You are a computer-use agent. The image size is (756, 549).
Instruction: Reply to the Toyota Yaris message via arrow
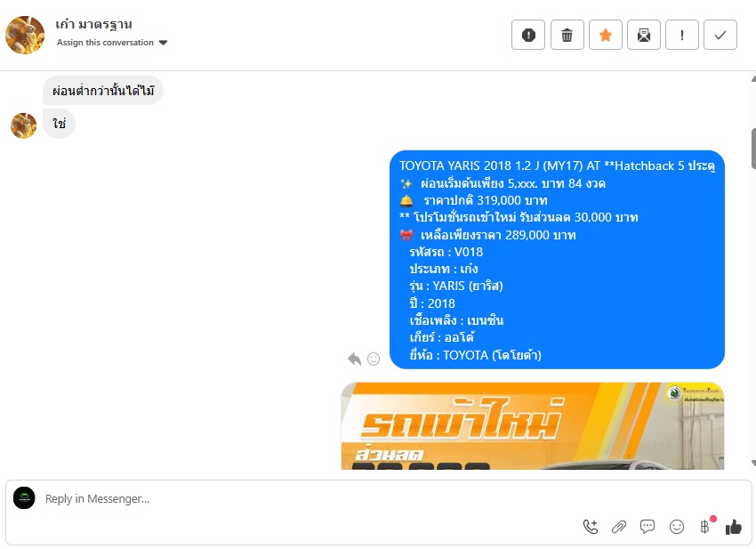[354, 359]
